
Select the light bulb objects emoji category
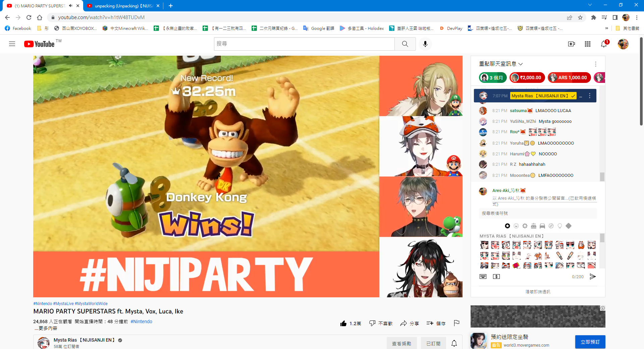[x=560, y=226]
